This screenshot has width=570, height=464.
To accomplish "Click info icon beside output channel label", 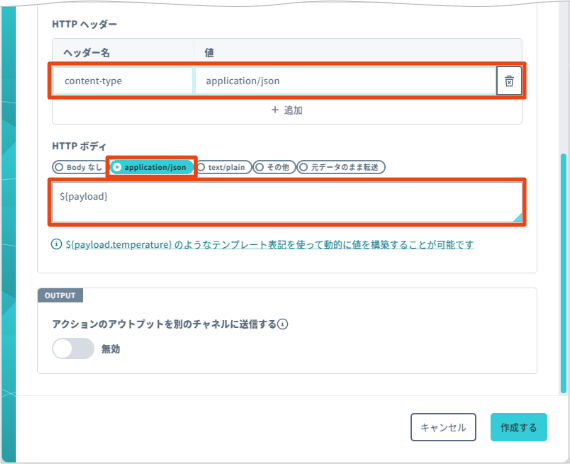I will point(283,324).
